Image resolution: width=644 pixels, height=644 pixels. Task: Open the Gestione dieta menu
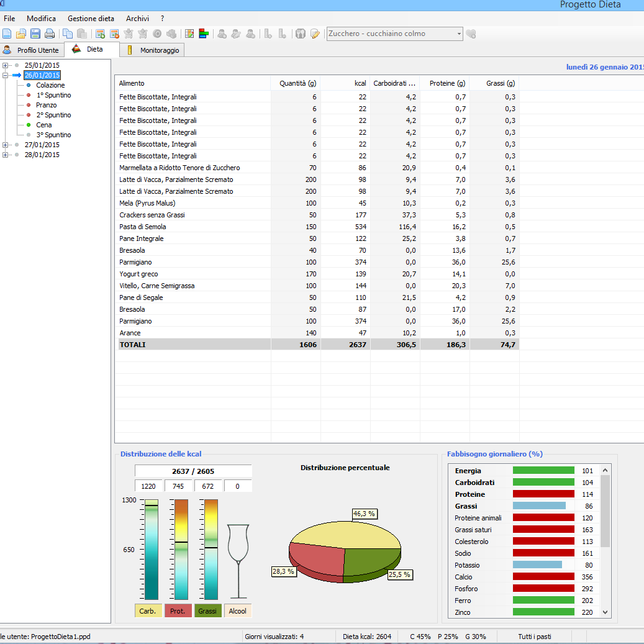click(91, 19)
